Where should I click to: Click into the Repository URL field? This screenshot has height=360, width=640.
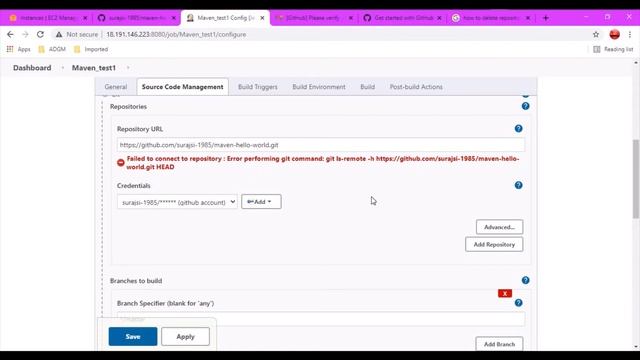click(321, 145)
